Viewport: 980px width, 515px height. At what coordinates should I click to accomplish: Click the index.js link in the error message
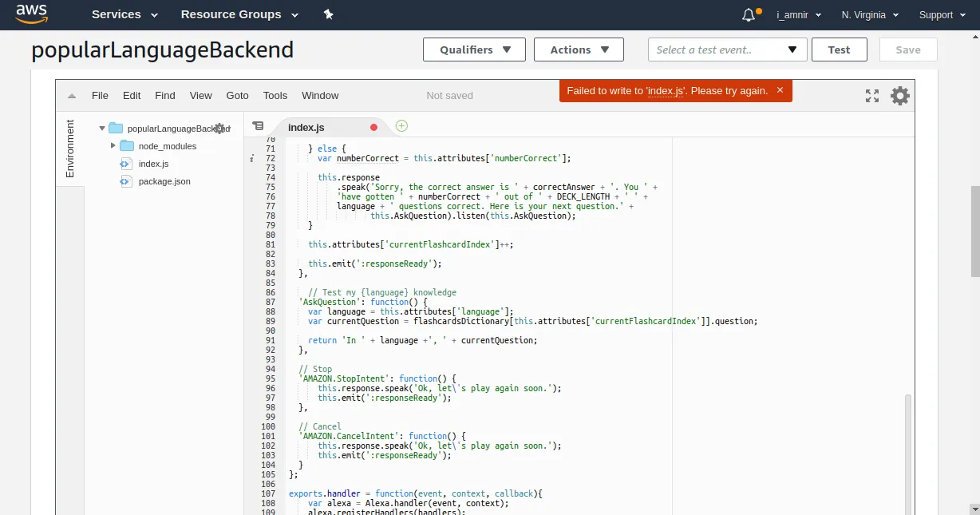[666, 91]
